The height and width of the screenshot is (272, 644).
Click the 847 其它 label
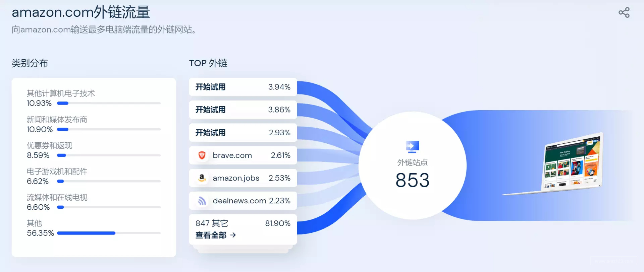(212, 223)
